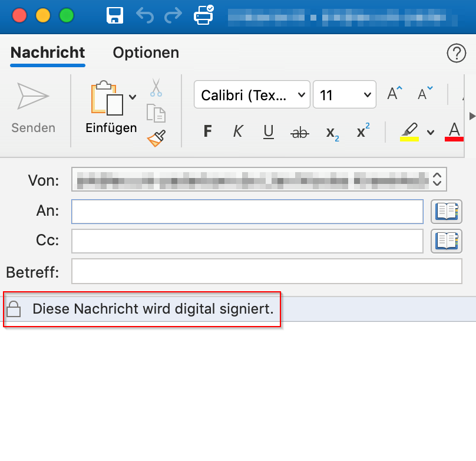Click the Redo arrow icon
Image resolution: width=476 pixels, height=461 pixels.
[173, 15]
